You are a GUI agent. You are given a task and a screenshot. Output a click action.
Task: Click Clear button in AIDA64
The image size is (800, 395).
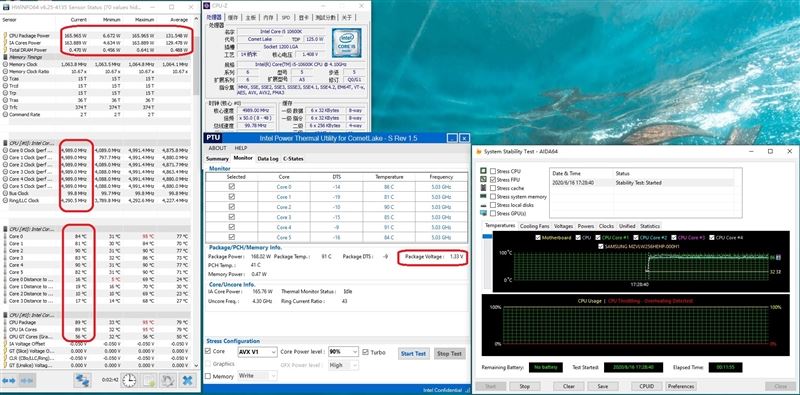point(569,386)
